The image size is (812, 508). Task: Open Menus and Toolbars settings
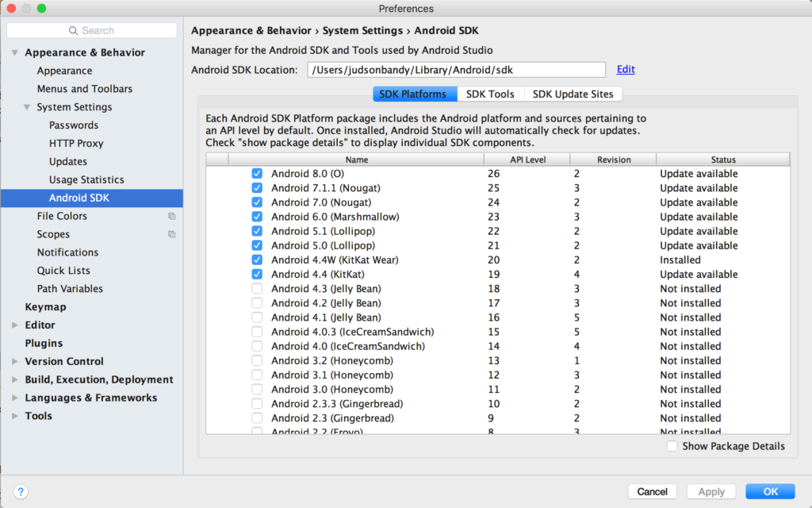click(84, 89)
